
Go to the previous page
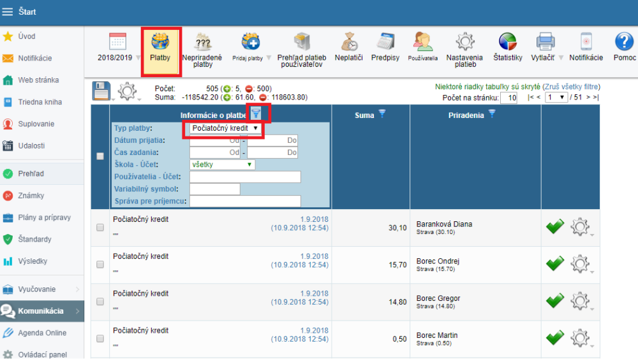click(538, 97)
